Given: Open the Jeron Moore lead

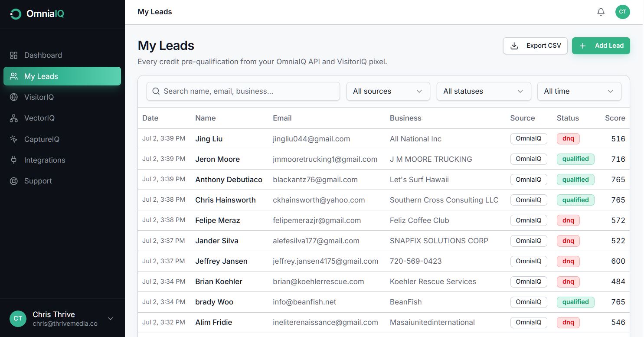Looking at the screenshot, I should tap(218, 159).
